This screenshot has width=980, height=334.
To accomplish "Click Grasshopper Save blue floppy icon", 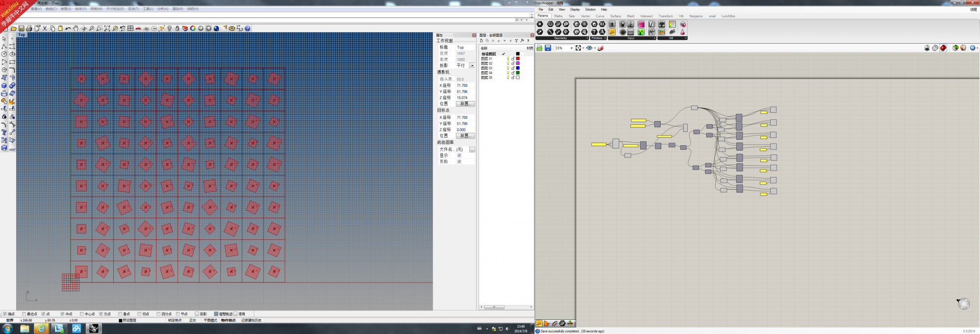I will point(548,48).
